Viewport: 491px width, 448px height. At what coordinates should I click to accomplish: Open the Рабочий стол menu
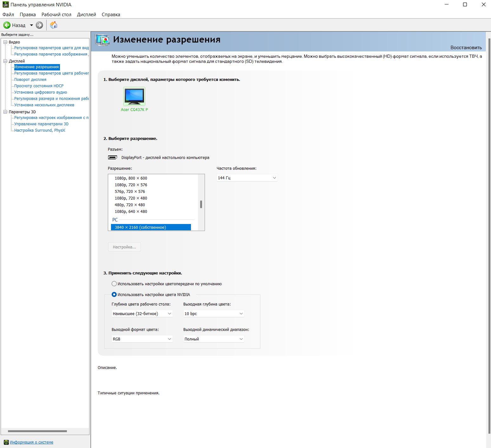(56, 15)
